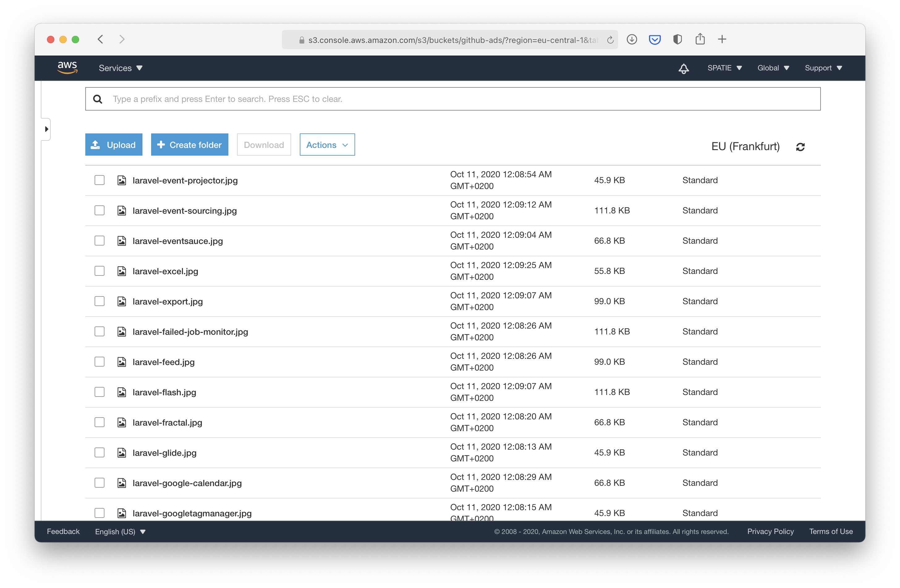
Task: Open the browser downloads icon
Action: click(x=631, y=39)
